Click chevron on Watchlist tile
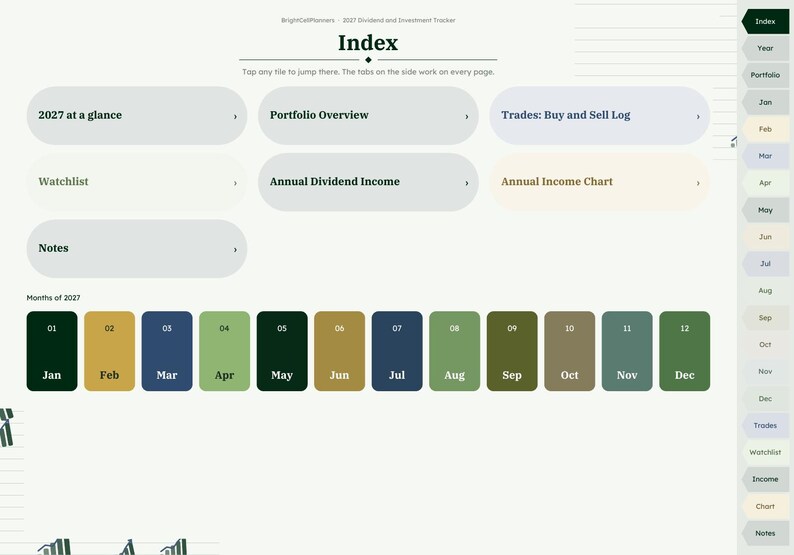Image resolution: width=794 pixels, height=555 pixels. [x=235, y=183]
